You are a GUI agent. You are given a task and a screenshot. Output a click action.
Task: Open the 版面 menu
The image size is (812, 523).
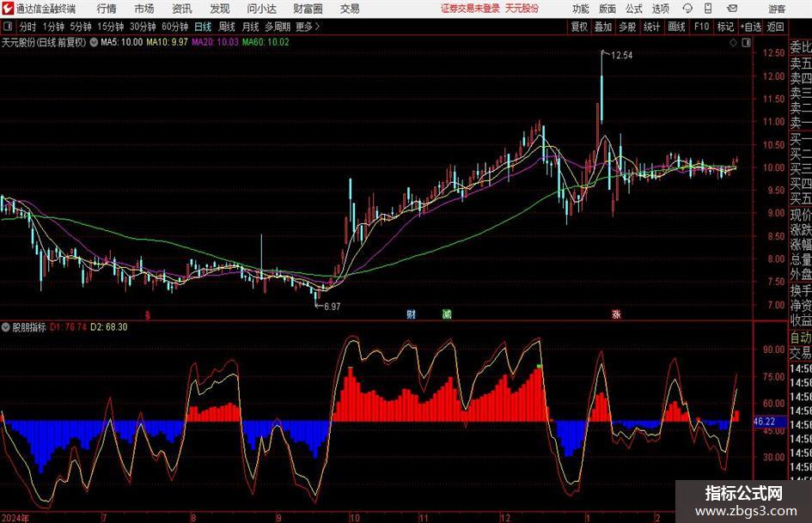[607, 9]
